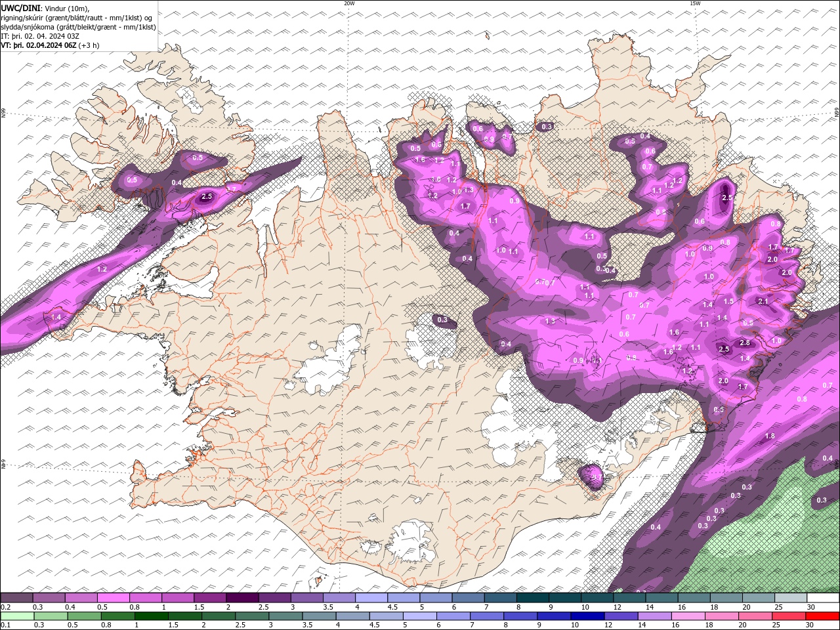Viewport: 840px width, 630px height.
Task: Pick the white 30 swatch on snow scale
Action: click(x=823, y=598)
